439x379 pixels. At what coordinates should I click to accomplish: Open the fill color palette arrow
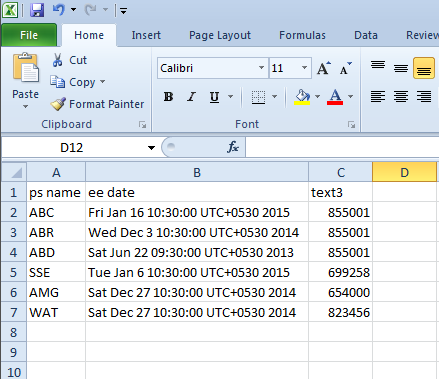point(317,97)
